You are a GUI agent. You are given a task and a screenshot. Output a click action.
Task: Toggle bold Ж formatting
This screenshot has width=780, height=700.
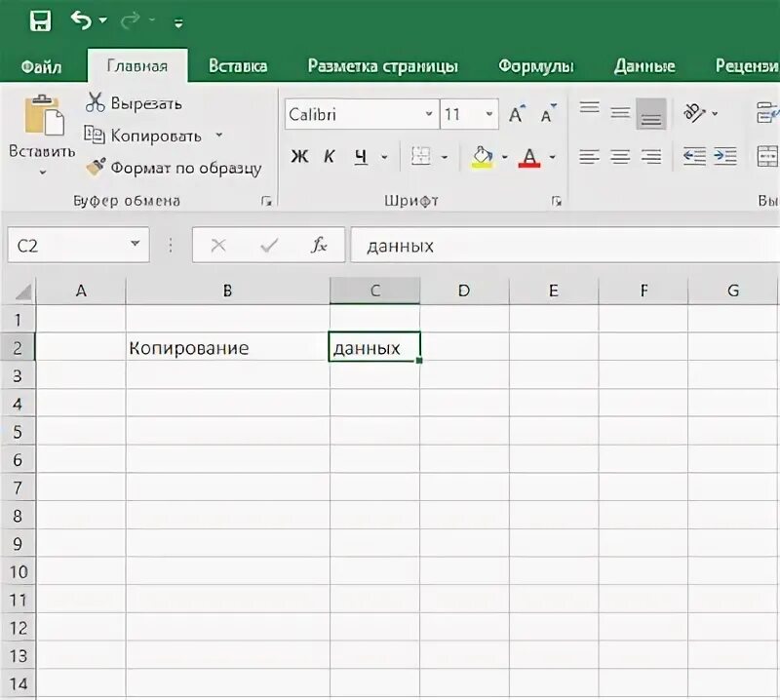(x=299, y=157)
